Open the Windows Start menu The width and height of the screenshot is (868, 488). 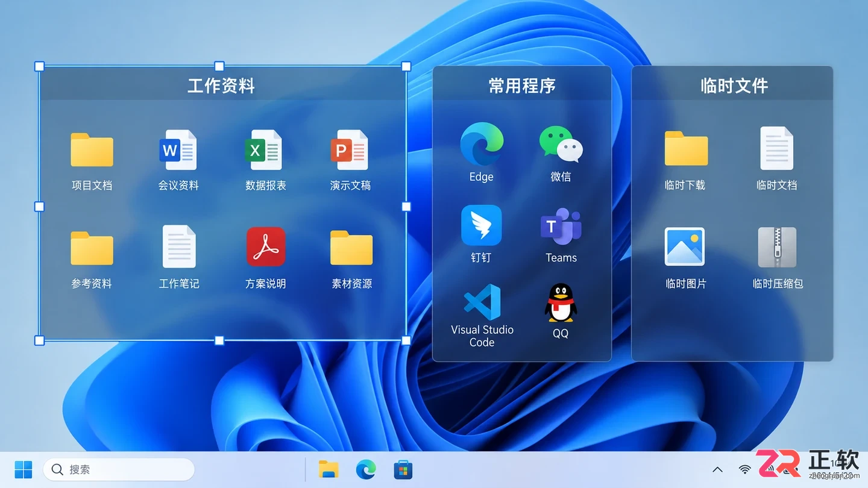(24, 469)
